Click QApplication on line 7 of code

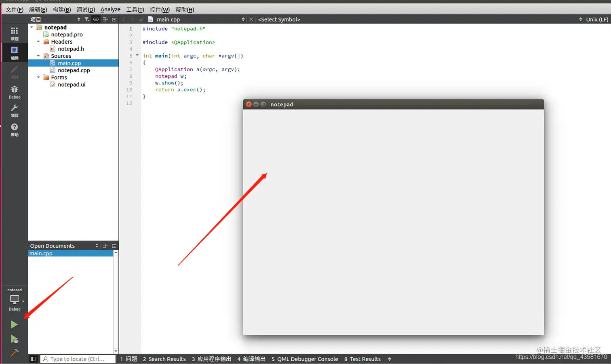tap(174, 69)
